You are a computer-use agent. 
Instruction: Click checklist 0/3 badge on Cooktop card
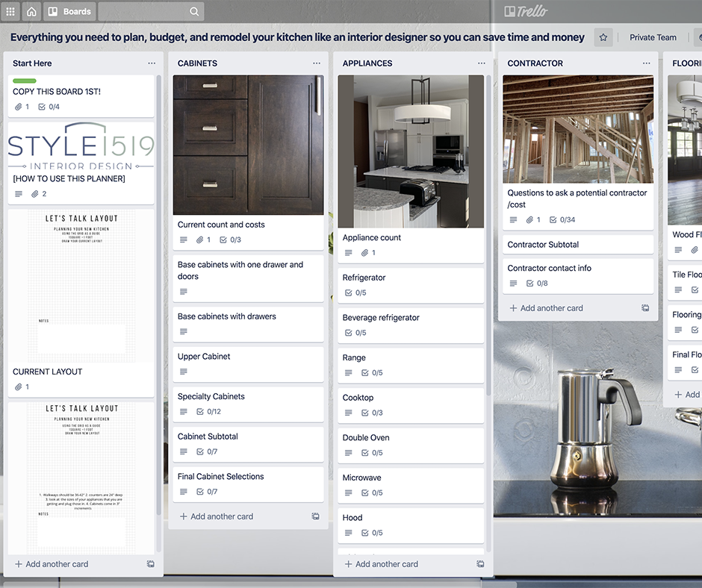[372, 413]
